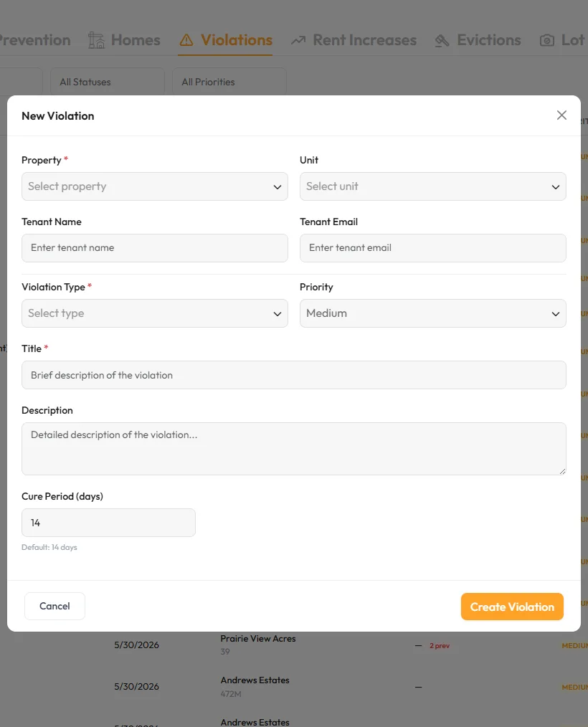This screenshot has width=588, height=727.
Task: Click the camera icon beside Lot
Action: [x=546, y=40]
